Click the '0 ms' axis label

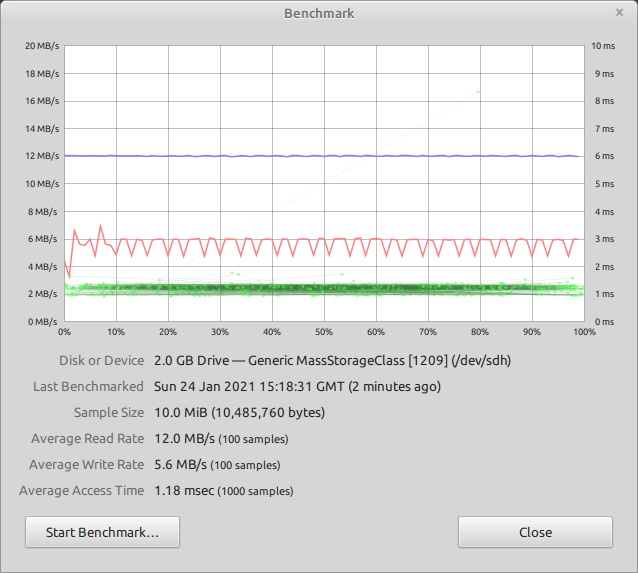point(605,322)
